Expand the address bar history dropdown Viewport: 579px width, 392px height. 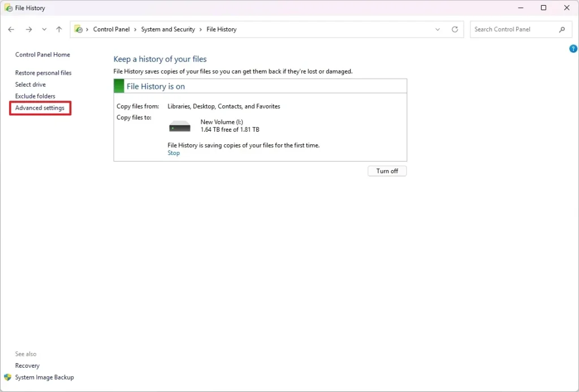(438, 29)
